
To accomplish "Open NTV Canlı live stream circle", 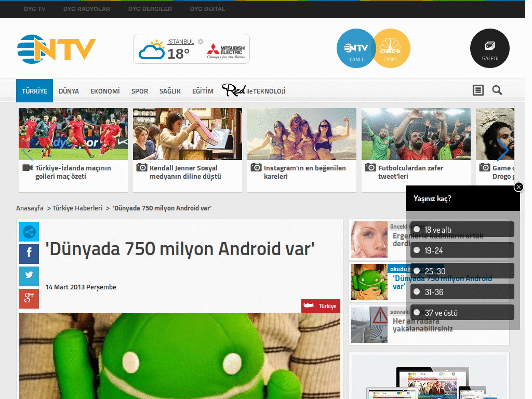I will pos(355,48).
